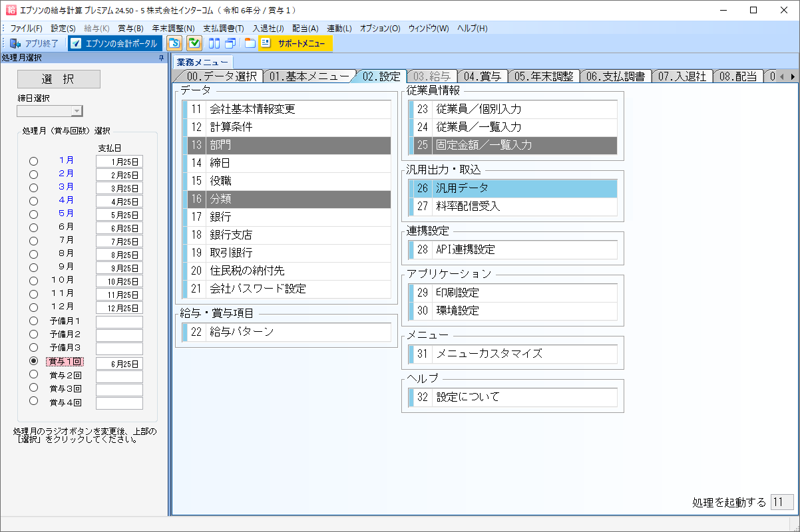Viewport: 800px width, 532px height.
Task: Switch to the 04.賞与 tab
Action: (x=483, y=76)
